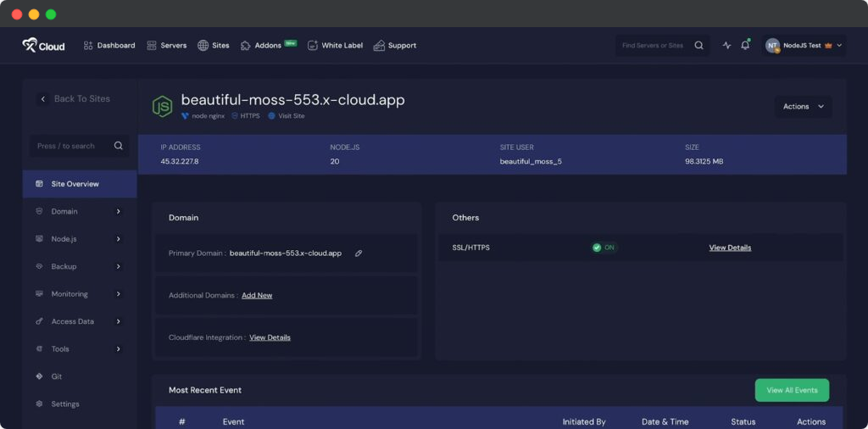Click the back arrow next to Back To Sites
The height and width of the screenshot is (429, 868).
pos(43,99)
